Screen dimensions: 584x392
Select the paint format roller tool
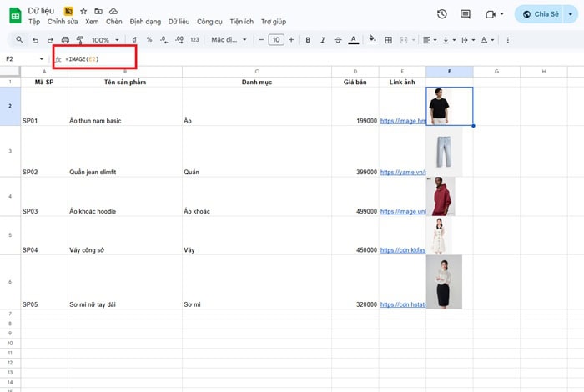[80, 40]
